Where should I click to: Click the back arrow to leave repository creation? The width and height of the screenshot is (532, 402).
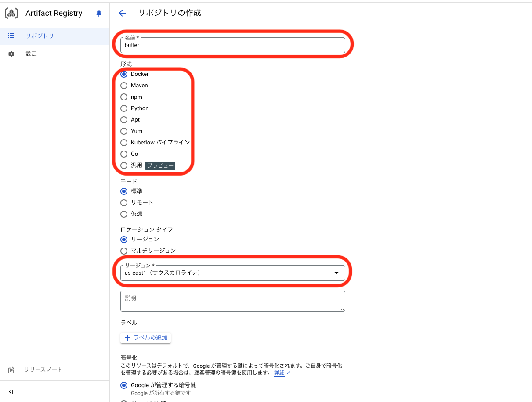click(x=122, y=13)
